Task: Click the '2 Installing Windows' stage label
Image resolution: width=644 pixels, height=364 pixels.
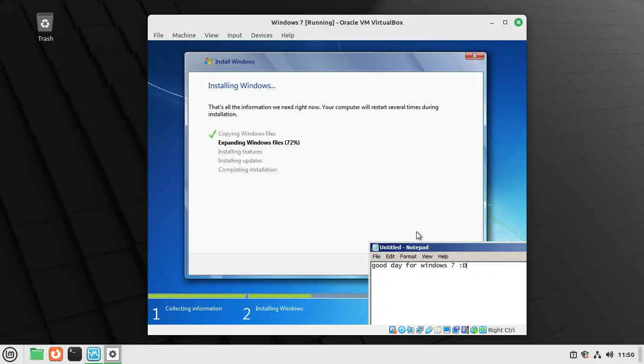Action: [x=273, y=312]
